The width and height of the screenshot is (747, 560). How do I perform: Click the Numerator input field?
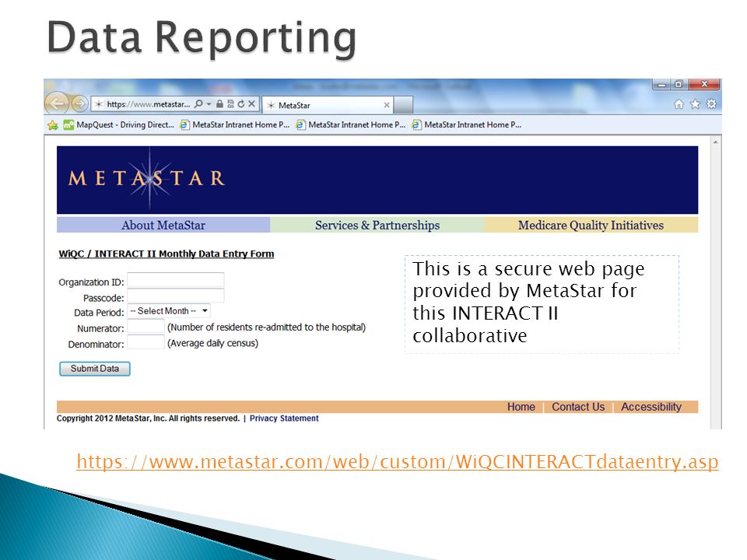pos(146,326)
